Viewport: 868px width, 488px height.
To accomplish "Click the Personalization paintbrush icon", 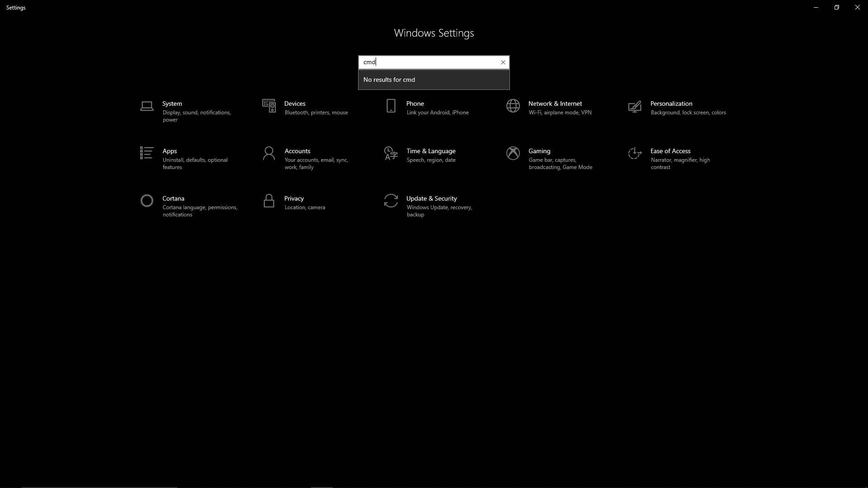I will [x=635, y=106].
